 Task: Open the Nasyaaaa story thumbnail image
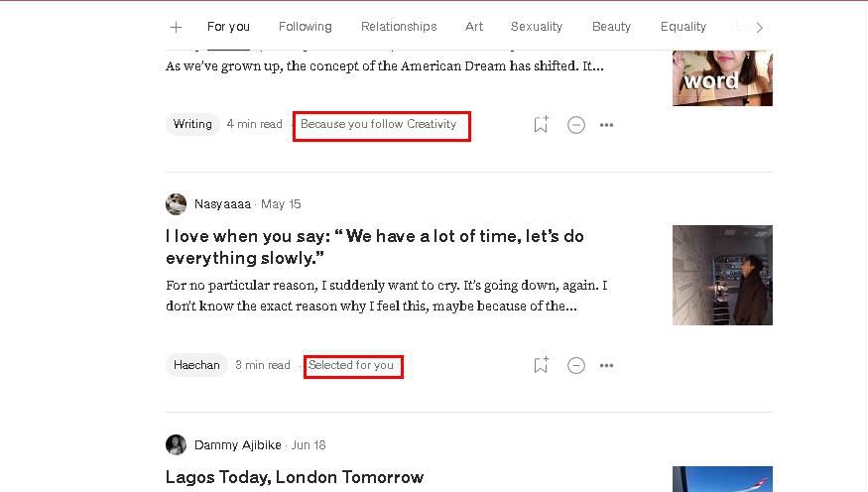pyautogui.click(x=722, y=275)
